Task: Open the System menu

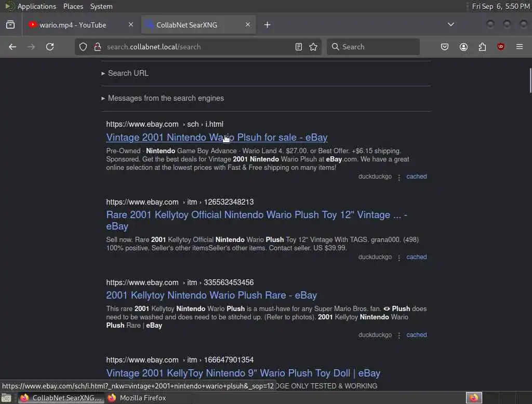Action: click(101, 6)
